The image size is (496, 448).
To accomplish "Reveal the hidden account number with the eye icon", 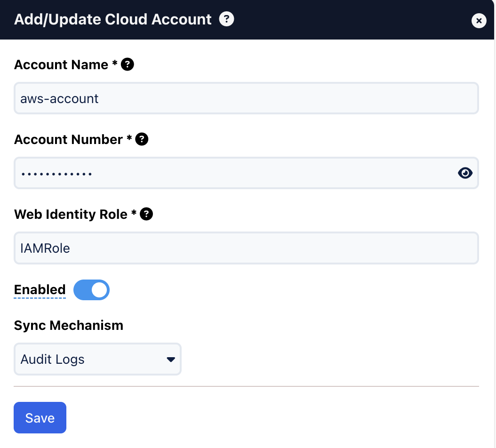I will (x=465, y=173).
